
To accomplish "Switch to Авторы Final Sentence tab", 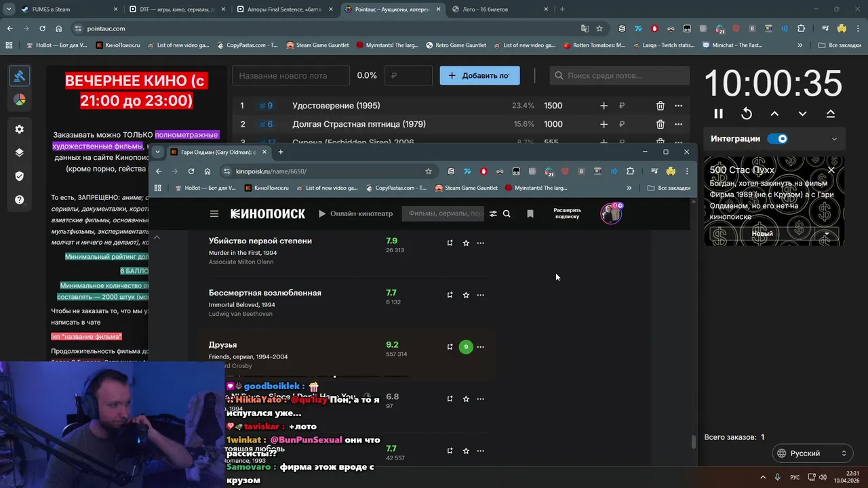I will coord(285,9).
